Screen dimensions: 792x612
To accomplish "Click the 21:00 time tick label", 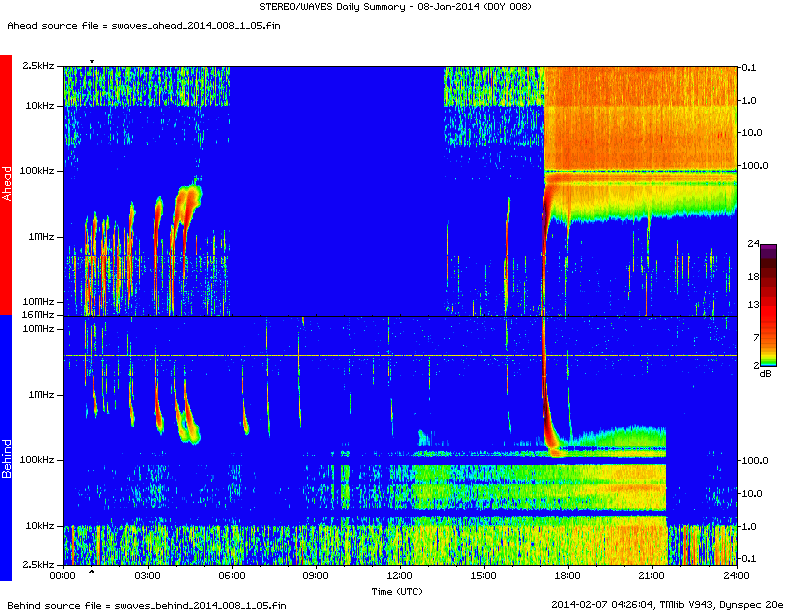I will tap(652, 576).
